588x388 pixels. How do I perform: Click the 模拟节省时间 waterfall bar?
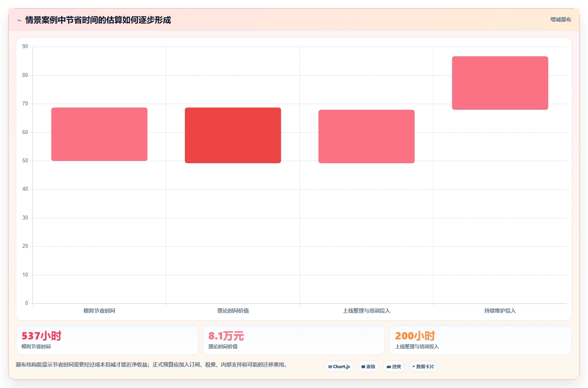(x=99, y=134)
